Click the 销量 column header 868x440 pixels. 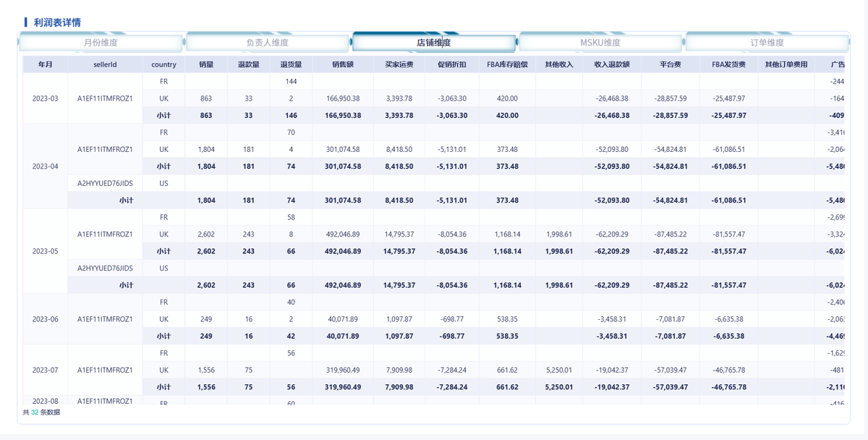pos(206,64)
